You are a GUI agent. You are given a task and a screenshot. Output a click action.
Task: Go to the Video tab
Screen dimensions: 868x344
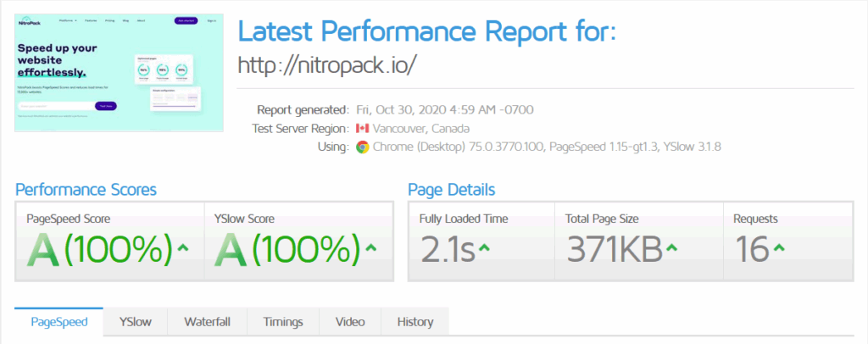pos(350,322)
